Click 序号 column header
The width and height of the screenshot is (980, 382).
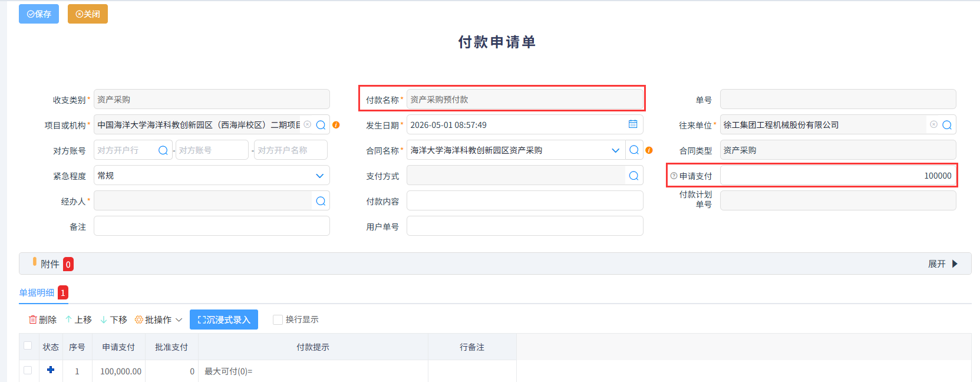pyautogui.click(x=77, y=347)
